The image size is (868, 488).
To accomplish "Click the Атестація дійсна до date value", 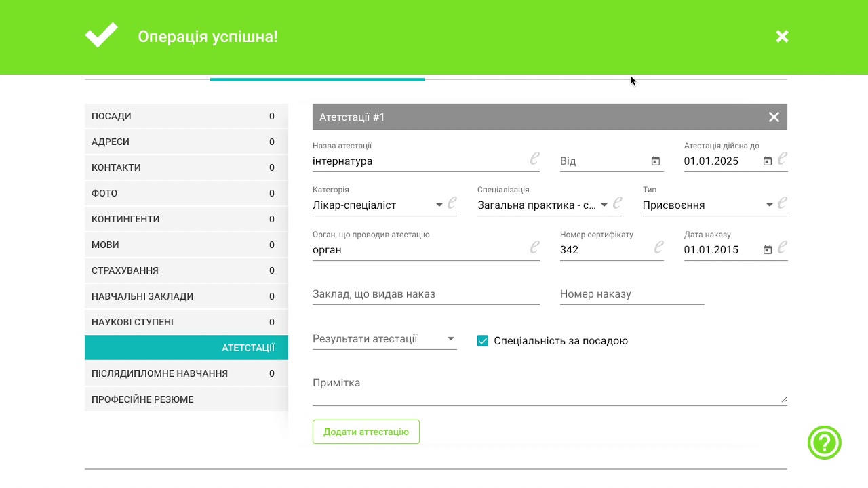I will [711, 161].
